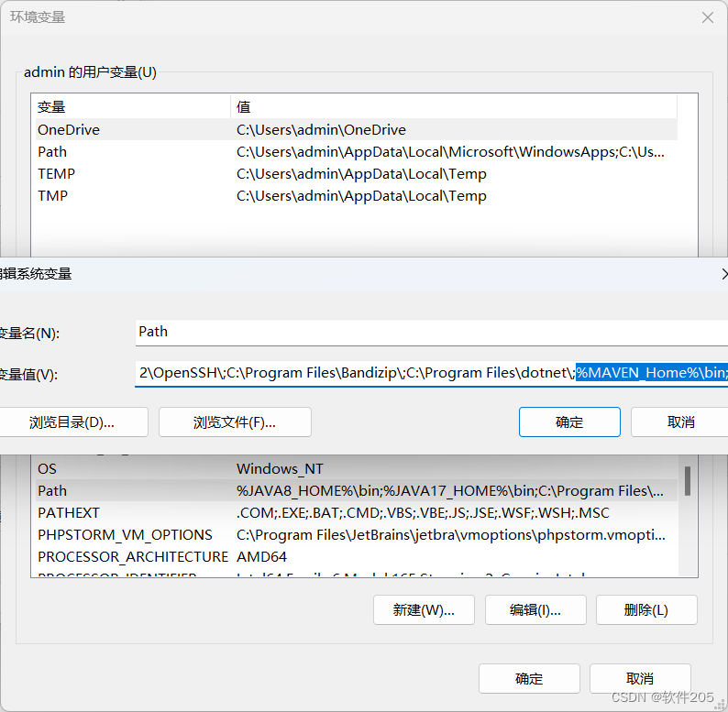Image resolution: width=728 pixels, height=712 pixels.
Task: Select the user Path variable row
Action: pyautogui.click(x=356, y=152)
